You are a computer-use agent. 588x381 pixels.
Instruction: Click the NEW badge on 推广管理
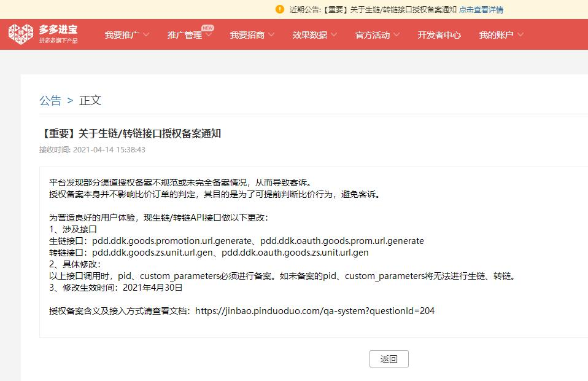tap(207, 28)
